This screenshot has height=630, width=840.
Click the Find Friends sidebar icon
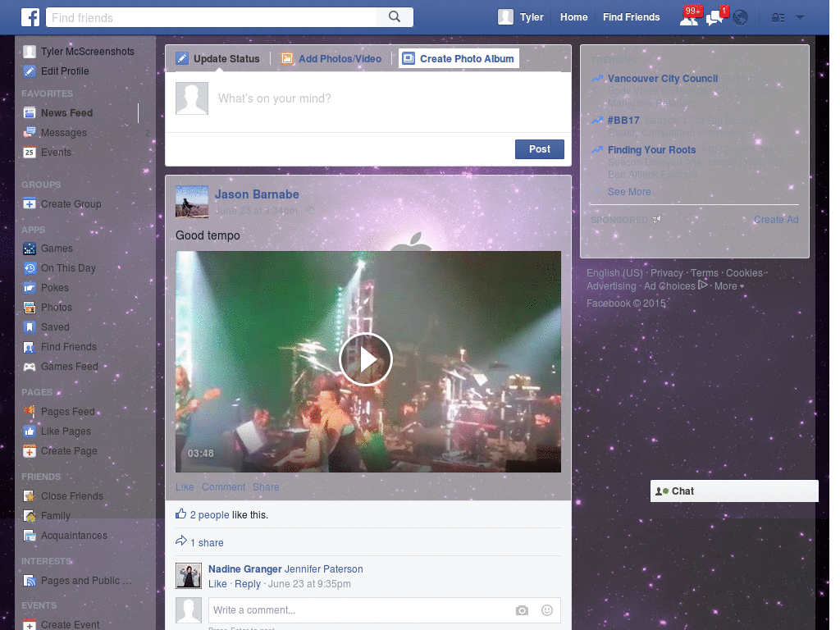(30, 347)
